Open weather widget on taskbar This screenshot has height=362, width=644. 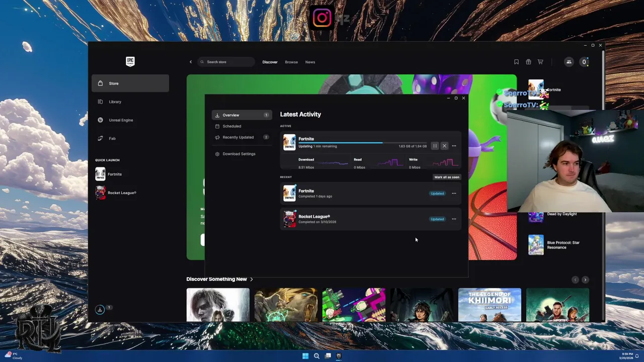coord(14,356)
